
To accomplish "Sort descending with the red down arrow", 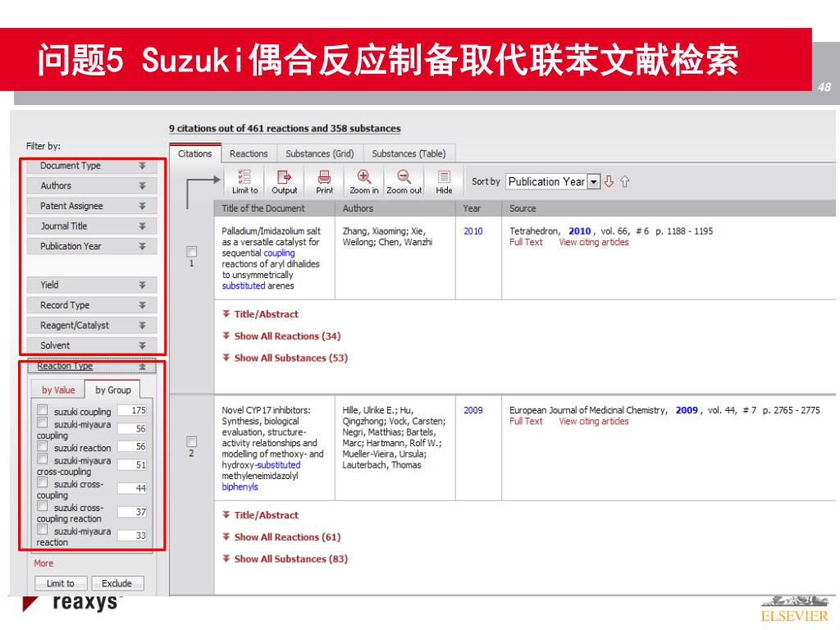I will pos(609,181).
